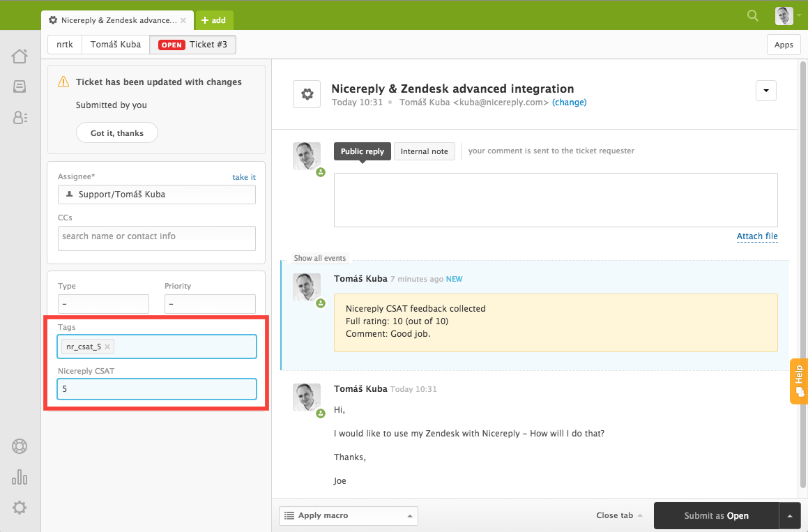This screenshot has height=532, width=808.
Task: Open the Type dropdown field
Action: pos(104,304)
